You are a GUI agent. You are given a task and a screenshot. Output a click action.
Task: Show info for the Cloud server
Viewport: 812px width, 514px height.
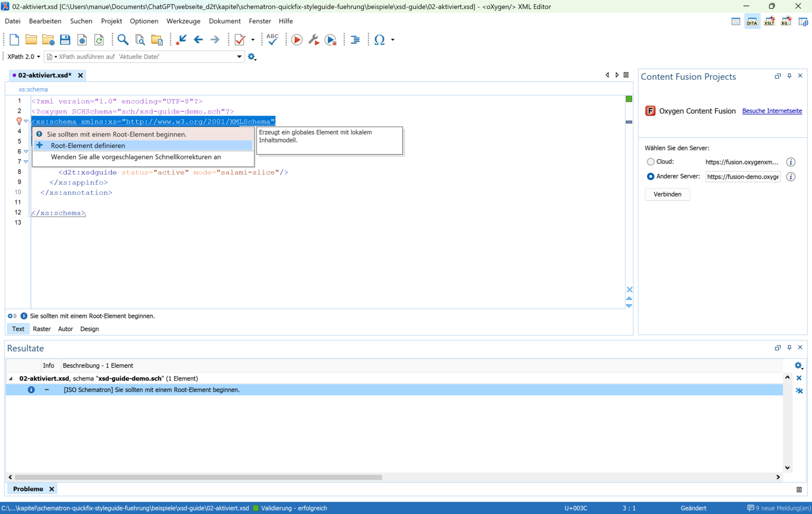(791, 162)
